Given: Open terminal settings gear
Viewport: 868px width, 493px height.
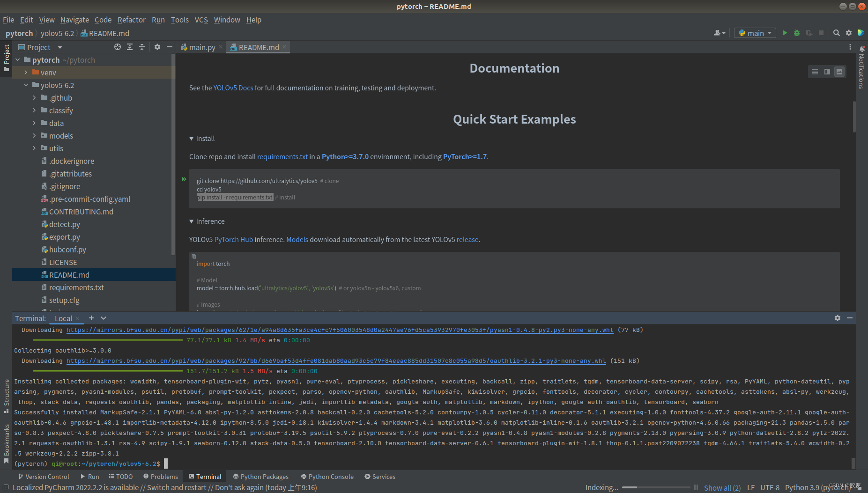Looking at the screenshot, I should click(x=838, y=318).
